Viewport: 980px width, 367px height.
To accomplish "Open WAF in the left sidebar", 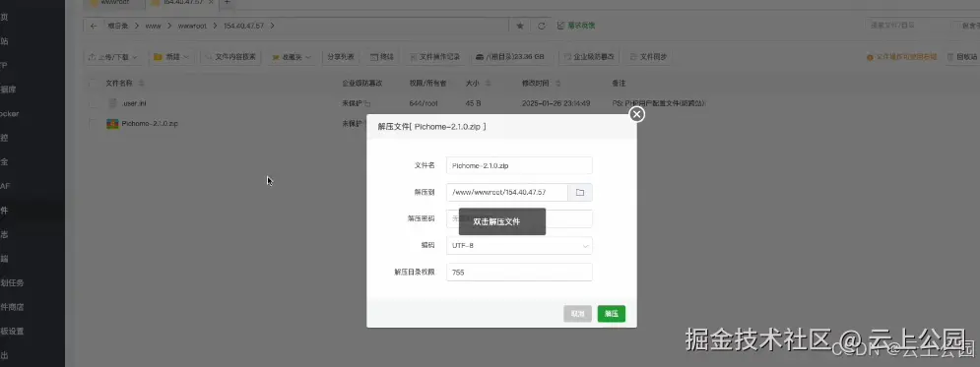I will click(5, 186).
